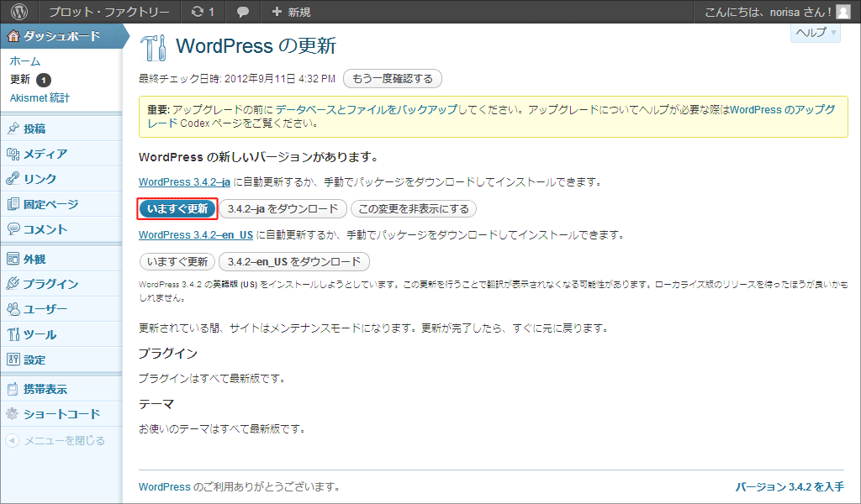Click the chain link icon beside リンク
This screenshot has width=861, height=504.
[13, 179]
